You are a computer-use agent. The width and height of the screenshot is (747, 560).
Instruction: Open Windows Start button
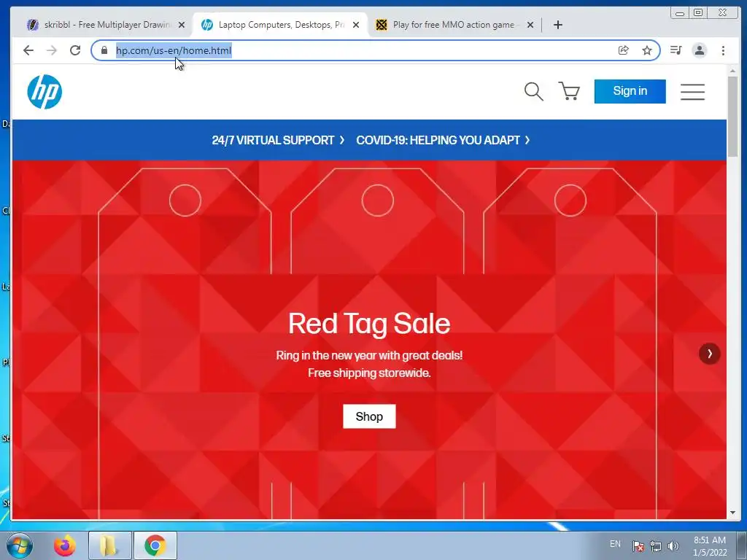tap(20, 545)
